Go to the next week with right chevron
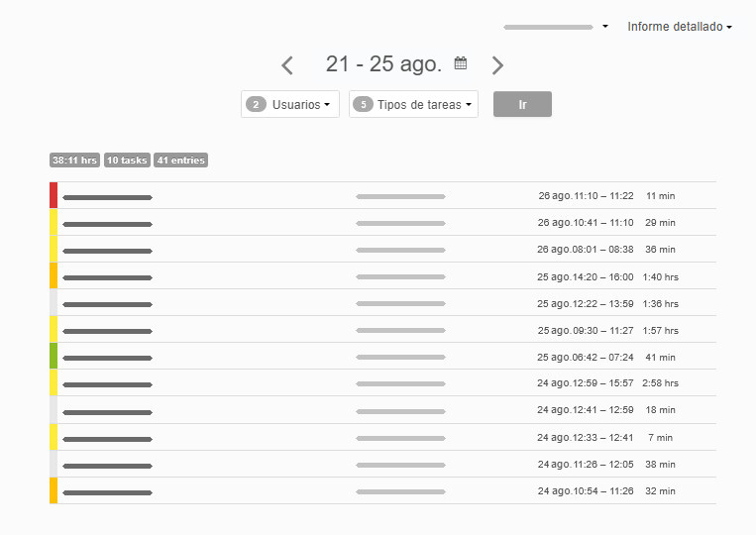This screenshot has width=756, height=535. point(497,65)
